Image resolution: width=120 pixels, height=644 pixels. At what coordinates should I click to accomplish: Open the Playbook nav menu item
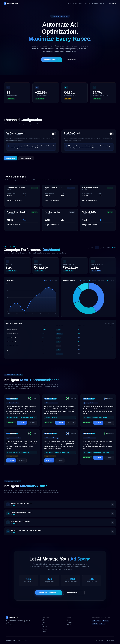(95, 3)
